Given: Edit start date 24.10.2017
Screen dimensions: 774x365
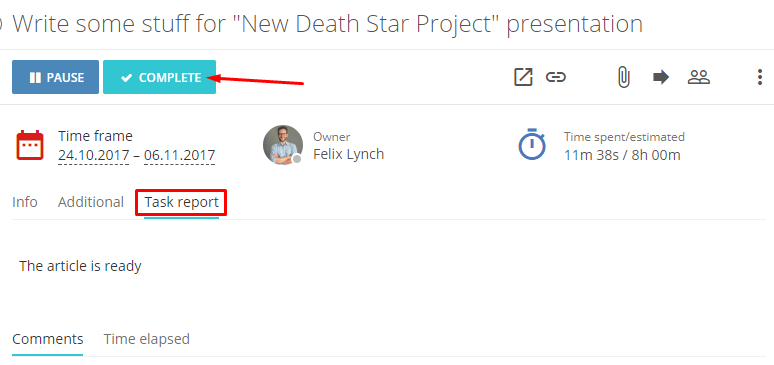Looking at the screenshot, I should click(94, 155).
